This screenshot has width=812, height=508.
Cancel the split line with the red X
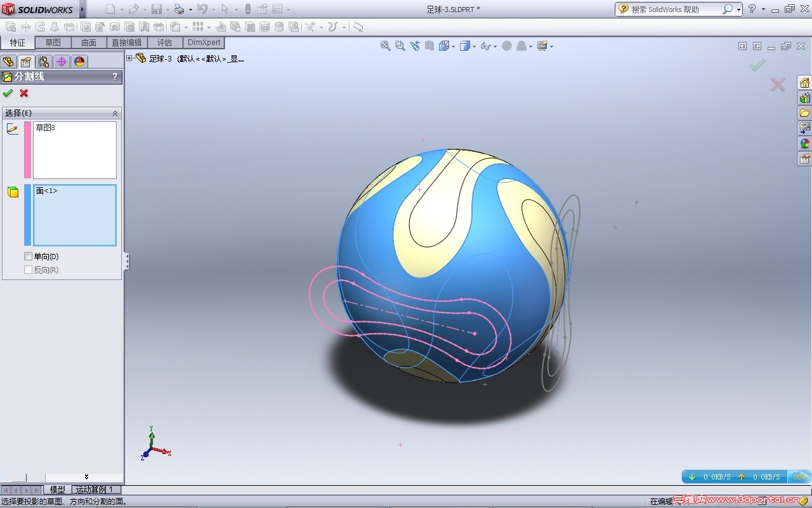pyautogui.click(x=24, y=93)
